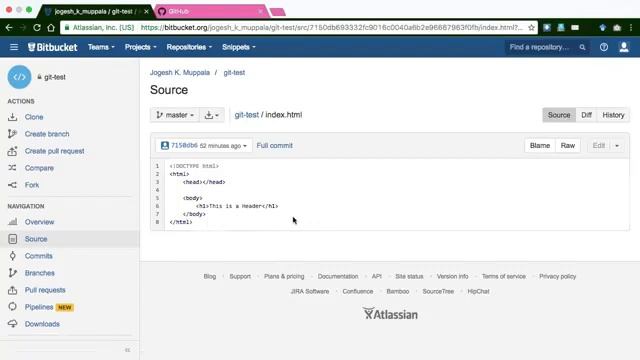Go to the browser home icon
Viewport: 640px width, 360px height.
(51, 28)
